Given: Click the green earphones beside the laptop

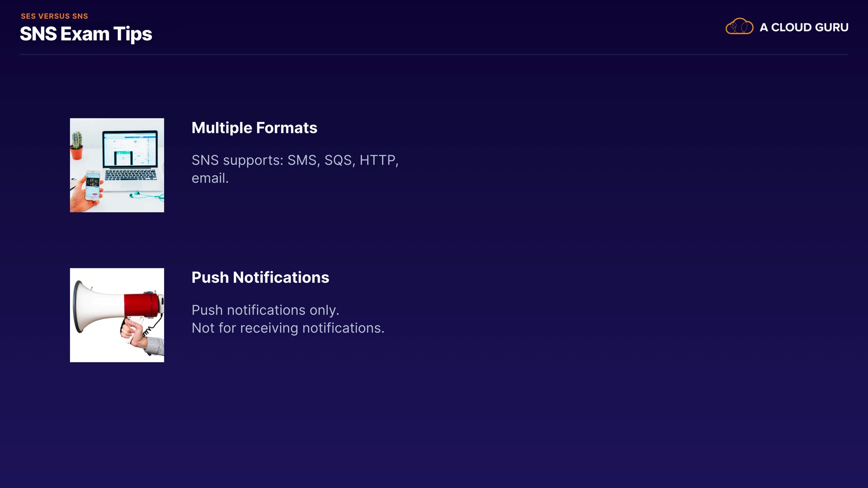Looking at the screenshot, I should coord(144,195).
